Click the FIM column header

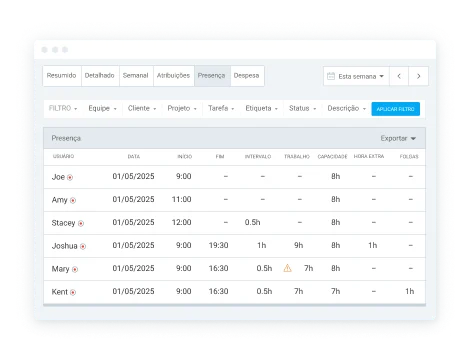click(220, 156)
